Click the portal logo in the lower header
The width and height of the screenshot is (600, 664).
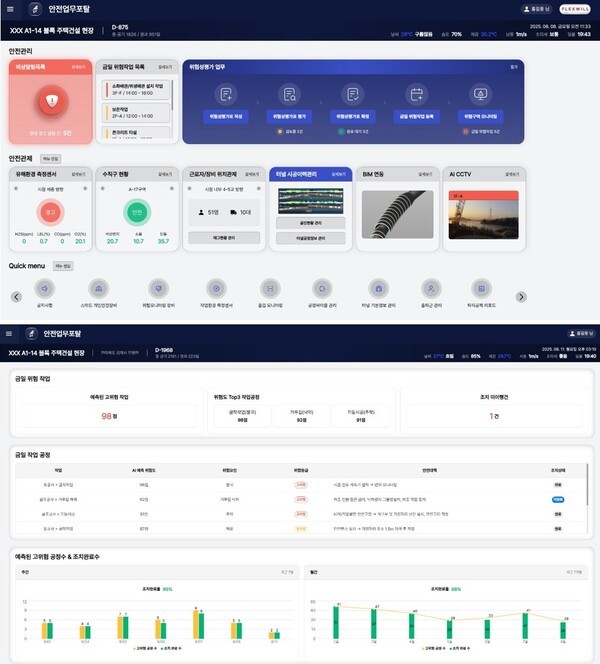[31, 334]
